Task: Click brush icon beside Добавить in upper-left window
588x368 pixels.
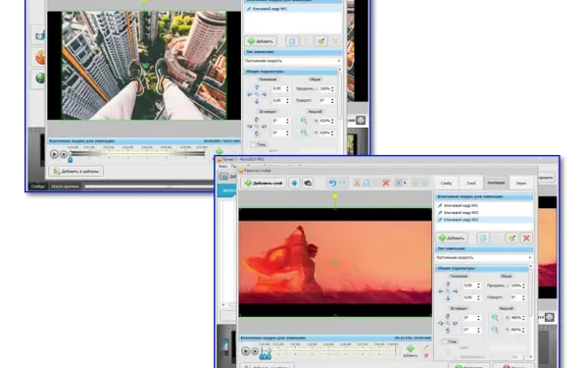Action: (321, 41)
